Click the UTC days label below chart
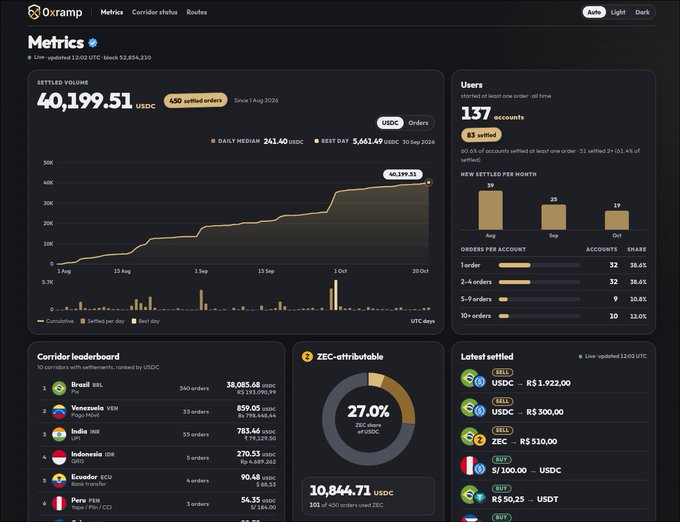Viewport: 680px width, 522px height. point(422,321)
